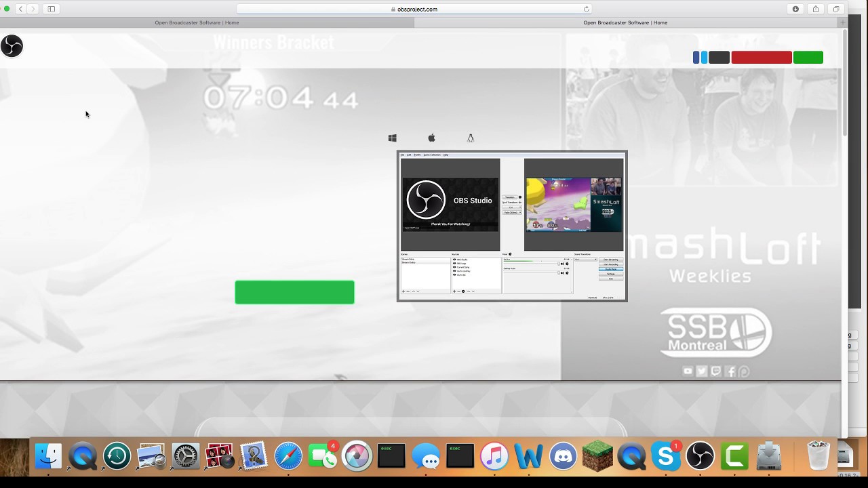Show all tabs overview in Safari
Viewport: 868px width, 488px height.
click(836, 9)
